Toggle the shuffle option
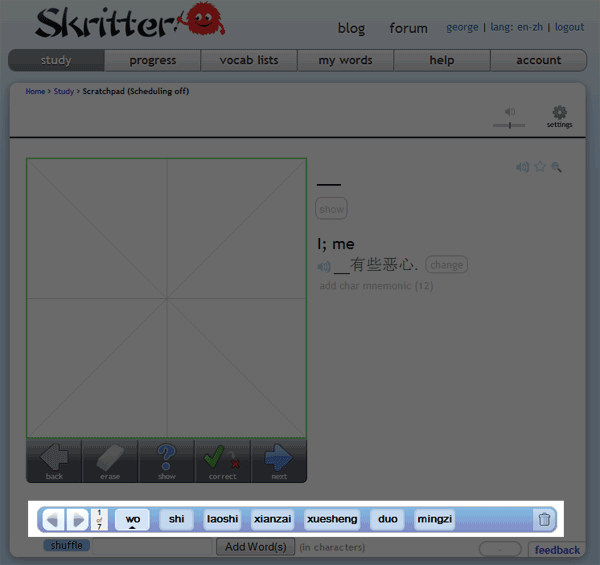This screenshot has height=565, width=600. 66,546
